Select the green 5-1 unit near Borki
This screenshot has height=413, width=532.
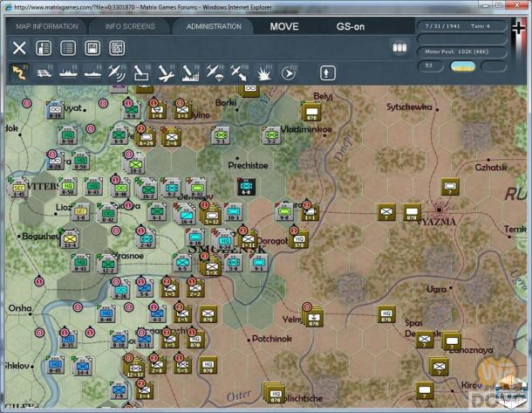(221, 135)
